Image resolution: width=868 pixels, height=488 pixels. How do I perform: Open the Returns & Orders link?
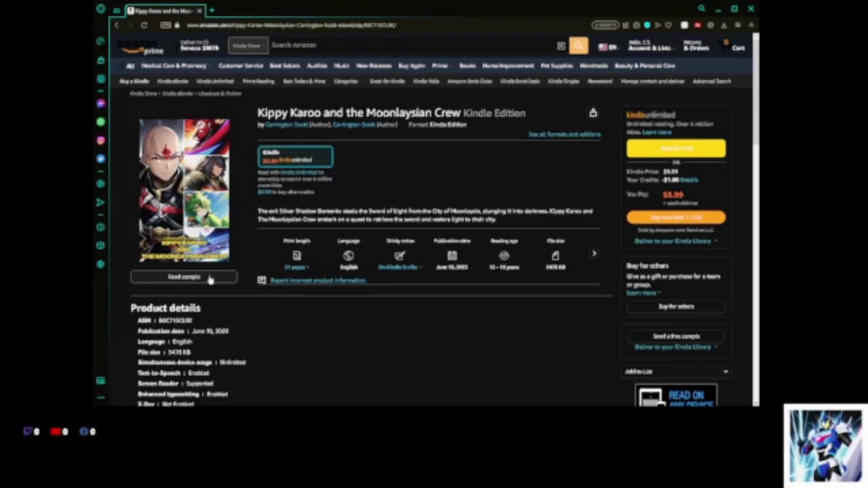pos(696,46)
